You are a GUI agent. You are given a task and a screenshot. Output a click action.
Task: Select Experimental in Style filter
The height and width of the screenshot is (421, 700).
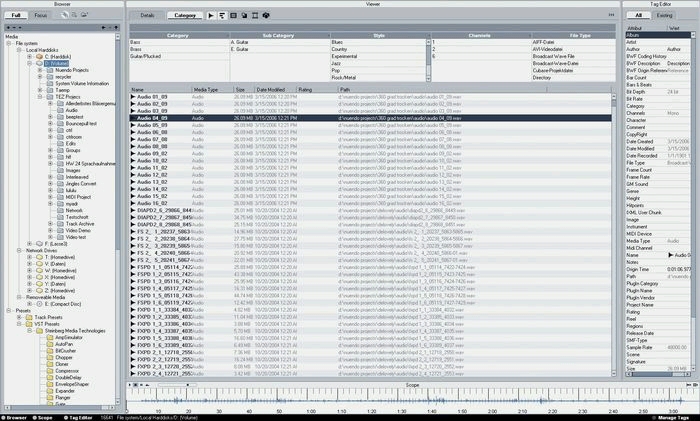pos(344,56)
